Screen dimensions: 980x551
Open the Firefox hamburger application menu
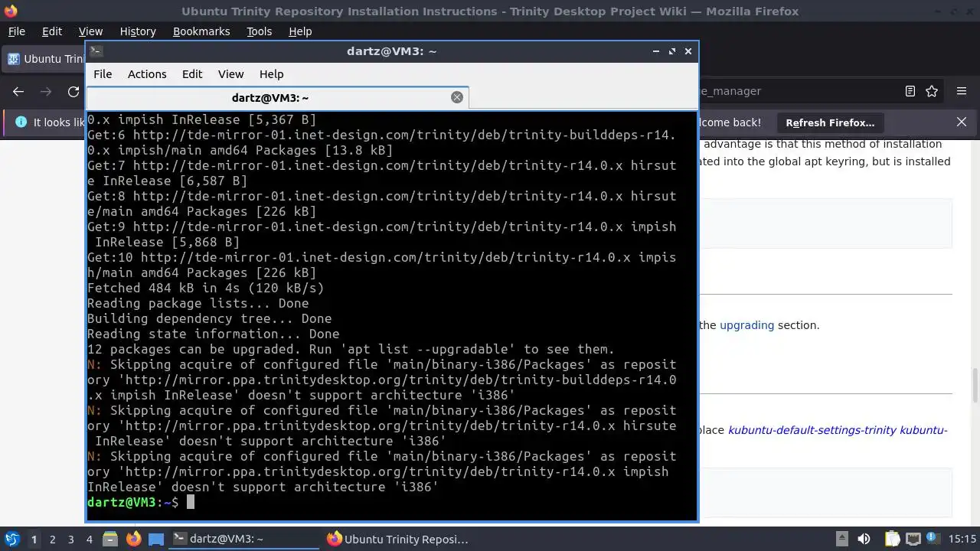pos(962,91)
